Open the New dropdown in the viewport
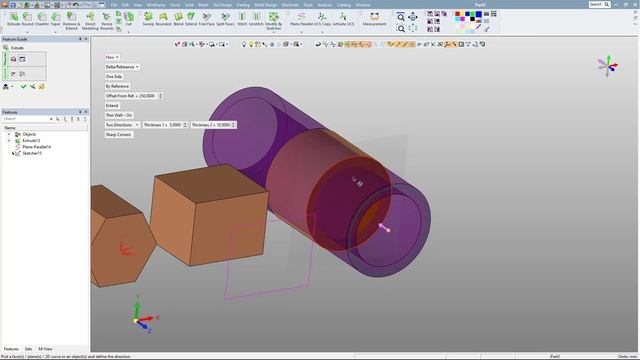The width and height of the screenshot is (640, 360). click(x=112, y=57)
